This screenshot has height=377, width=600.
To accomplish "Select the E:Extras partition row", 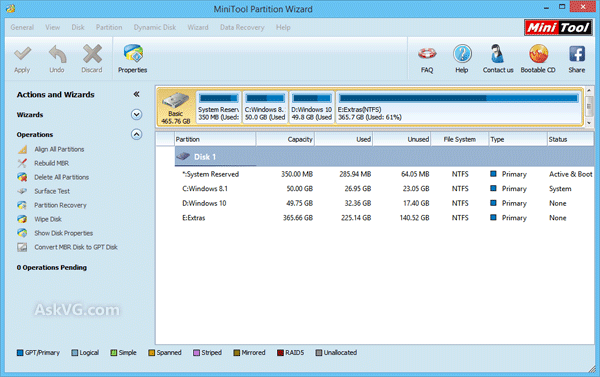I will pyautogui.click(x=384, y=218).
